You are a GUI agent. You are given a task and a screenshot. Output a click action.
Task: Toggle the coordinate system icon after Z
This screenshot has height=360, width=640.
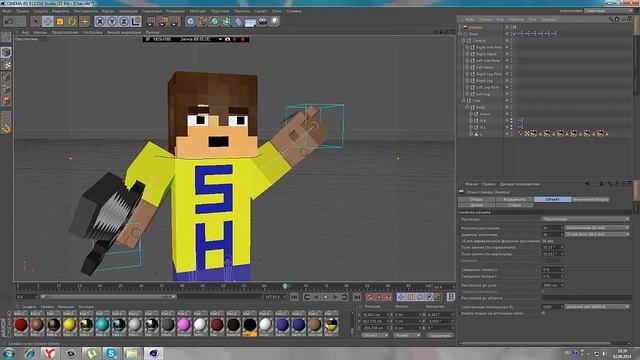pyautogui.click(x=136, y=21)
